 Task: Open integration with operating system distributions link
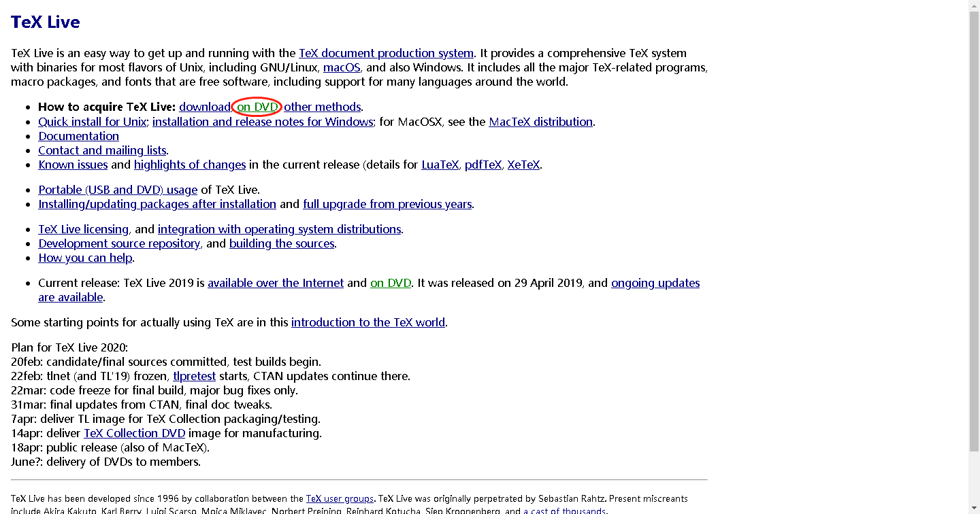[279, 229]
